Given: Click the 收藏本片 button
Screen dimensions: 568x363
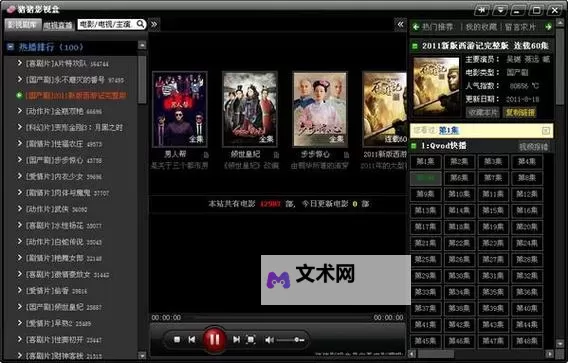Looking at the screenshot, I should click(482, 112).
